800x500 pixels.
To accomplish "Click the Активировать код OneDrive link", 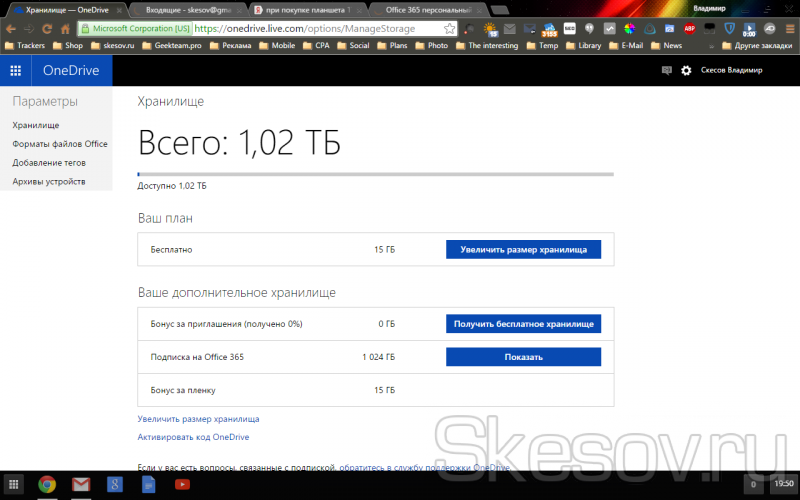I will 193,437.
